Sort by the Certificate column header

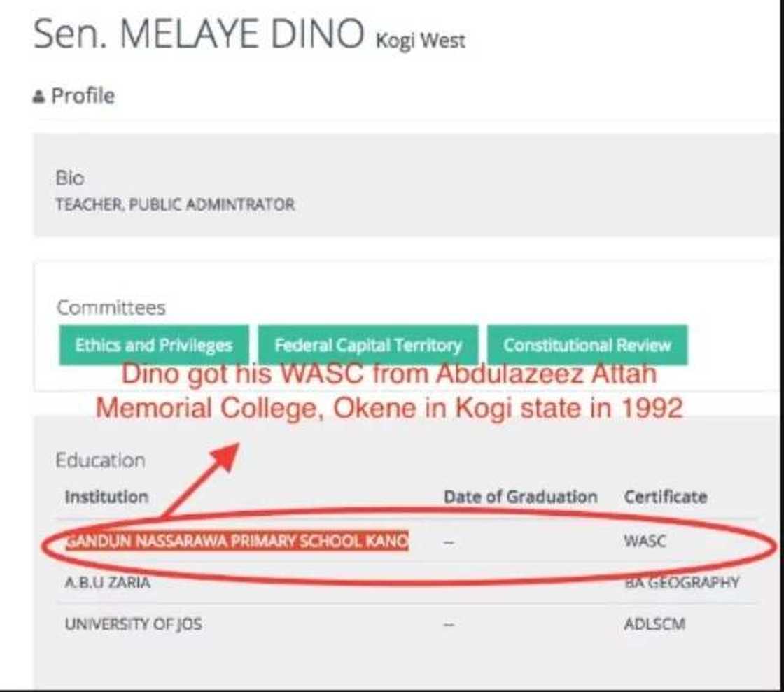tap(665, 497)
